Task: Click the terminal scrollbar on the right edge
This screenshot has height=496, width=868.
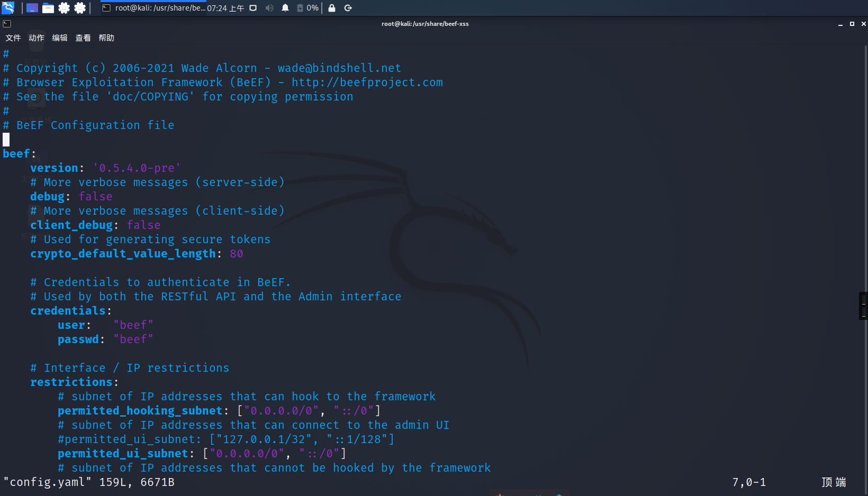Action: tap(863, 306)
